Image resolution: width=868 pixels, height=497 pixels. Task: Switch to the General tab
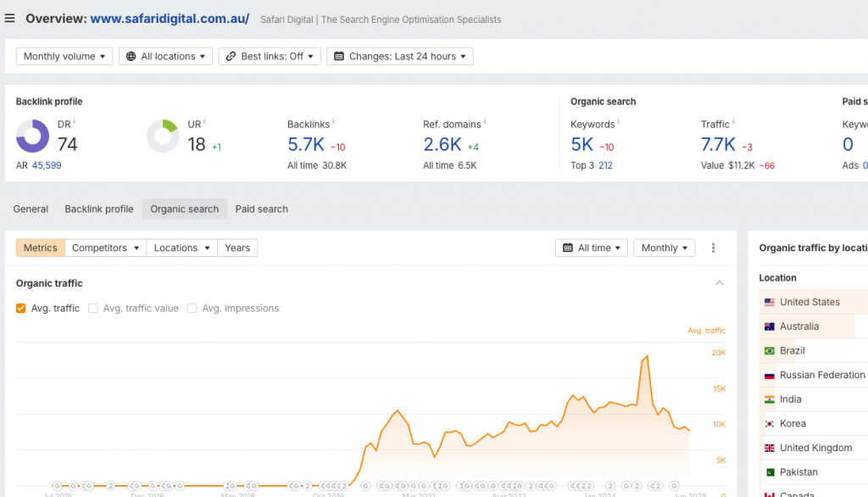coord(31,209)
